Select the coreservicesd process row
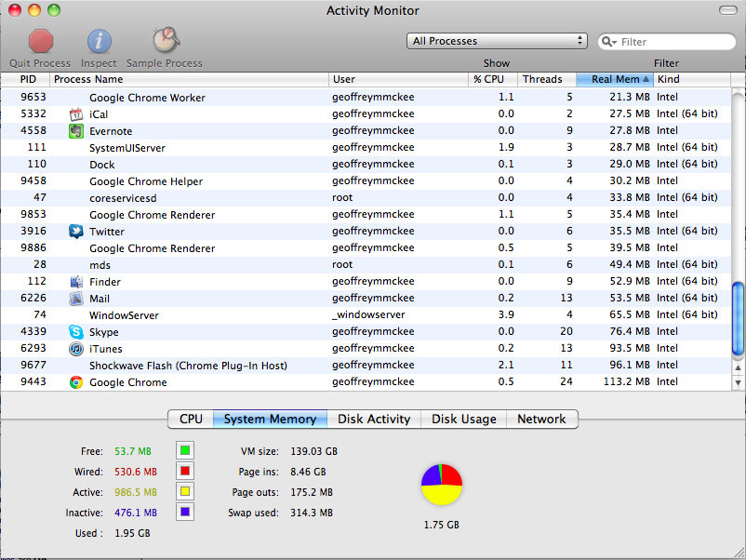This screenshot has height=560, width=746. click(366, 198)
